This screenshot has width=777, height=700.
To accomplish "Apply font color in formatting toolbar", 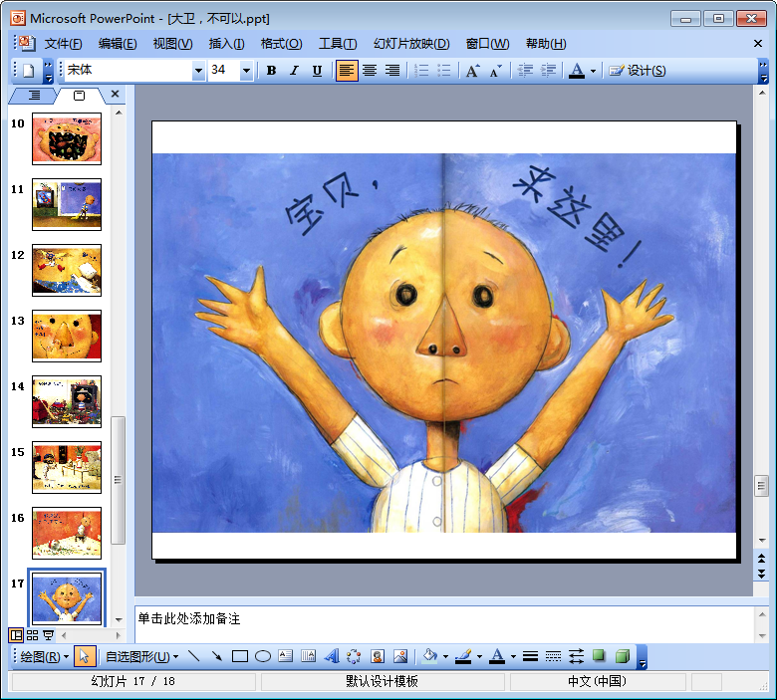I will tap(577, 71).
